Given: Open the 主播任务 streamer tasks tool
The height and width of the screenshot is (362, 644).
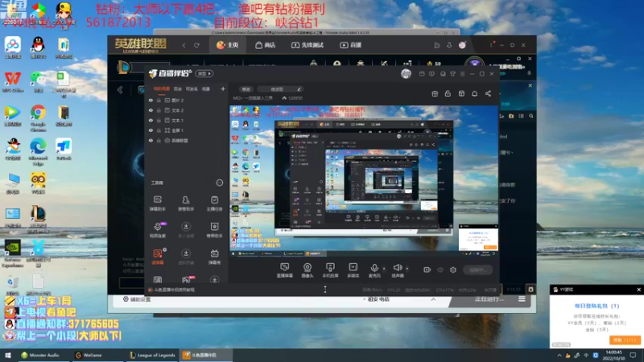Looking at the screenshot, I should (x=214, y=204).
